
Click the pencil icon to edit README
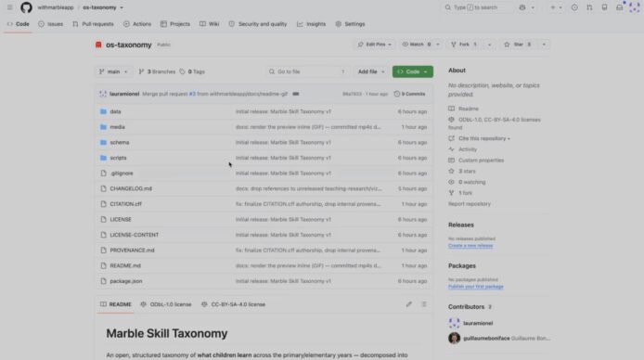click(x=408, y=304)
